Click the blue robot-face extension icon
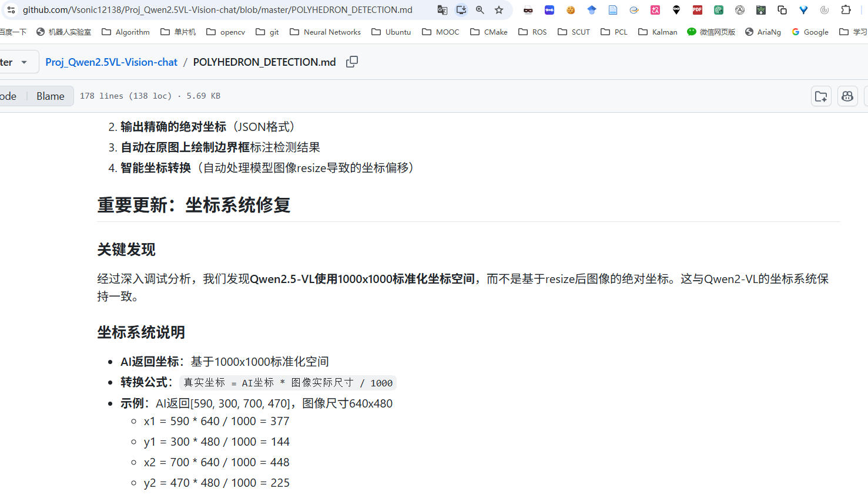This screenshot has width=868, height=495. (549, 10)
